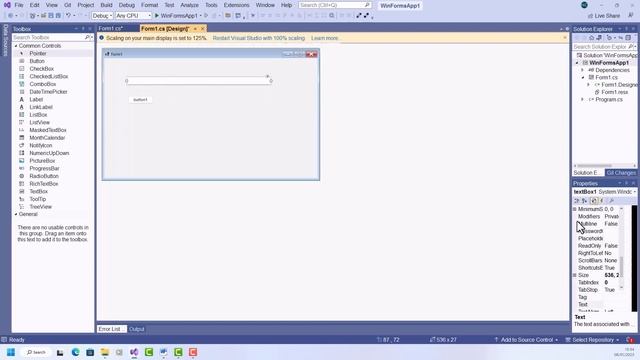Image resolution: width=640 pixels, height=360 pixels.
Task: Click the Text property row
Action: coord(598,304)
